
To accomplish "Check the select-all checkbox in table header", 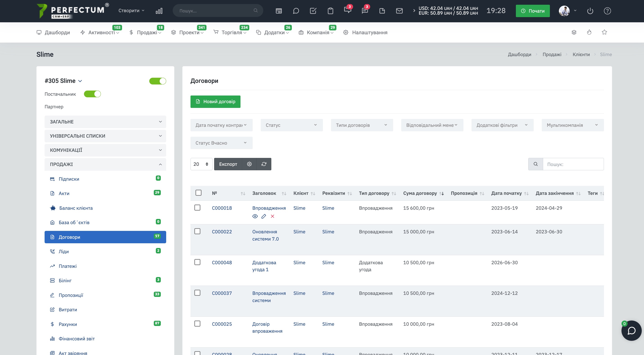I will click(199, 193).
